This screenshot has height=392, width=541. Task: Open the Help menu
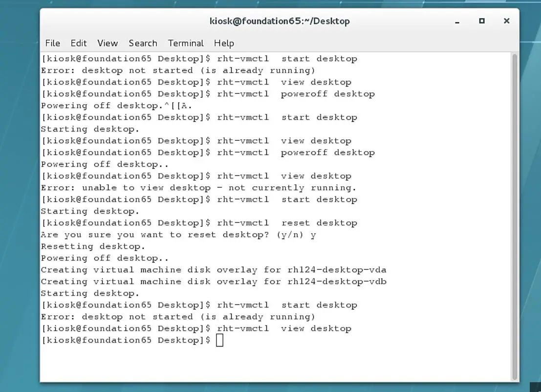click(x=224, y=43)
